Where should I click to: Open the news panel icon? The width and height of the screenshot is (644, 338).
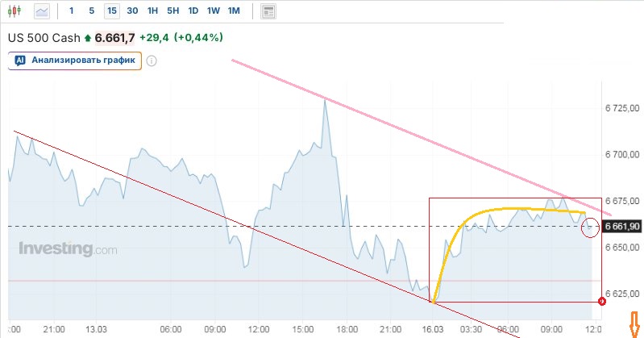tap(268, 11)
